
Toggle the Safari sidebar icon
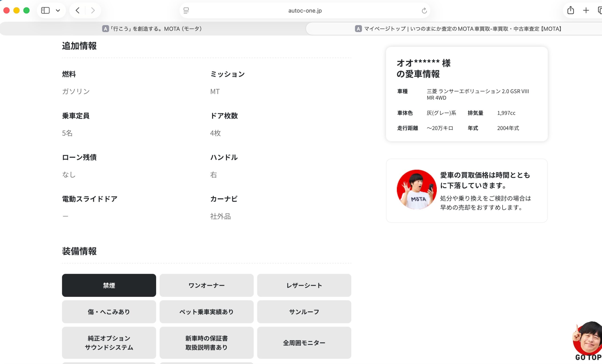[x=45, y=11]
